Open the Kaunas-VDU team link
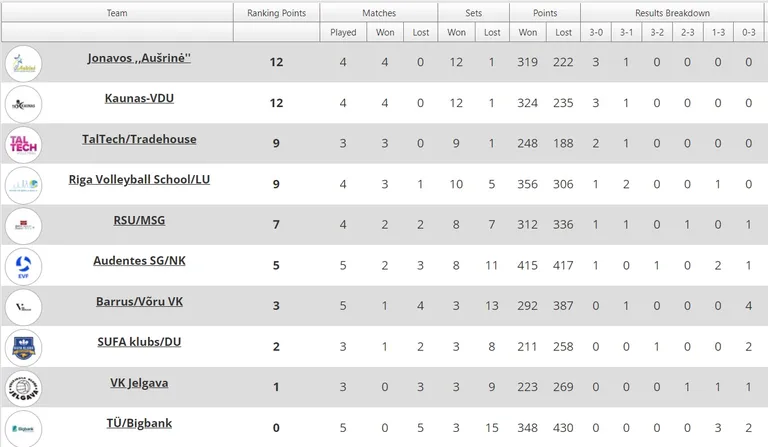 coord(139,98)
